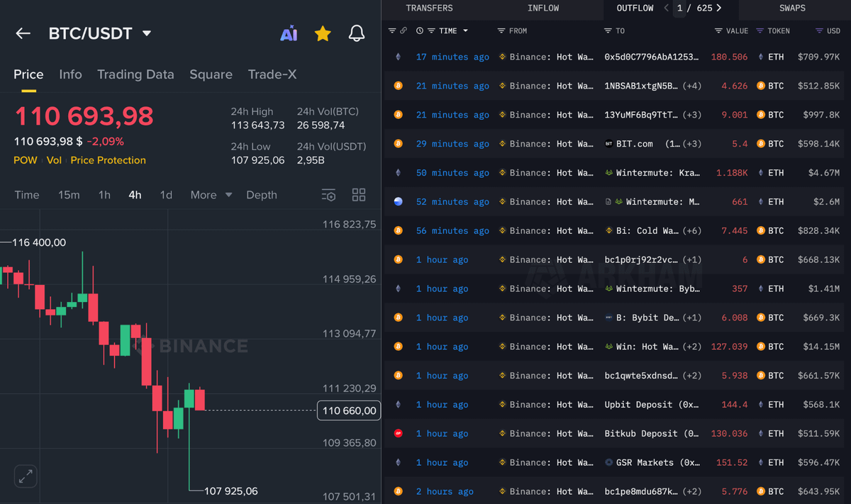Open the Trading Data tab
Viewport: 851px width, 504px height.
point(135,74)
